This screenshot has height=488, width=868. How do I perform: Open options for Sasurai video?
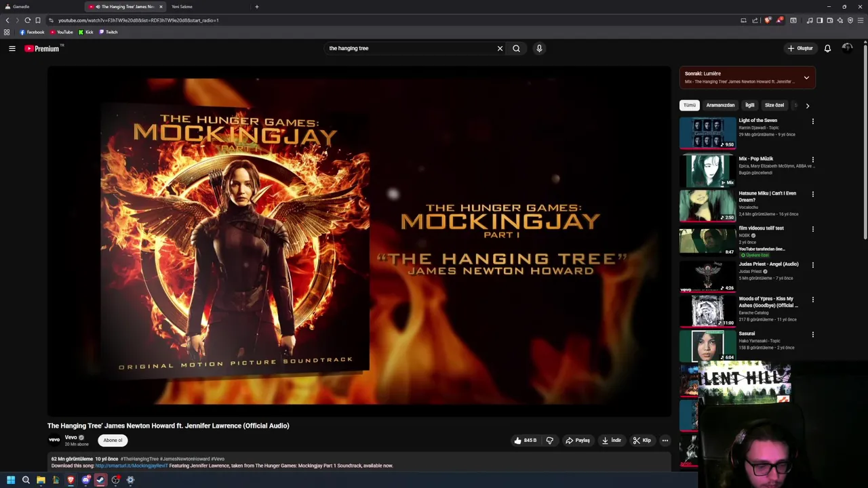[x=812, y=334]
